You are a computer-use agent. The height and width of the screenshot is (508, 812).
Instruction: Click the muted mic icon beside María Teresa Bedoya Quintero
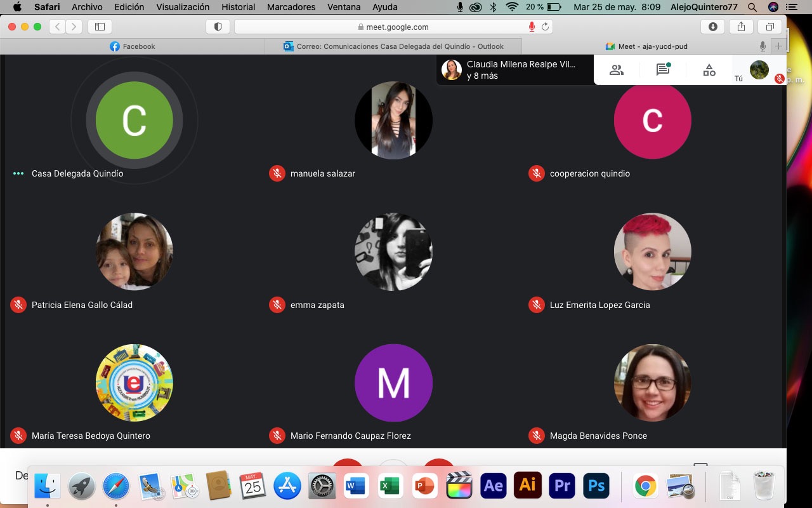click(x=18, y=436)
